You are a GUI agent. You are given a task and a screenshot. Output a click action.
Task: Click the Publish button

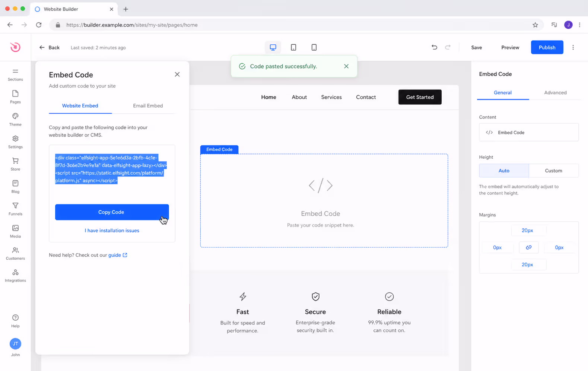(x=547, y=47)
